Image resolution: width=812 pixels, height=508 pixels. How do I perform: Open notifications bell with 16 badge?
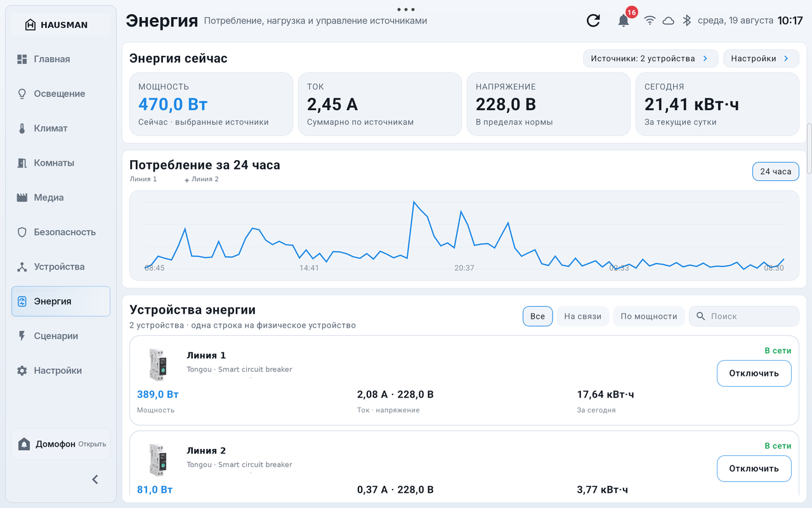[x=624, y=20]
